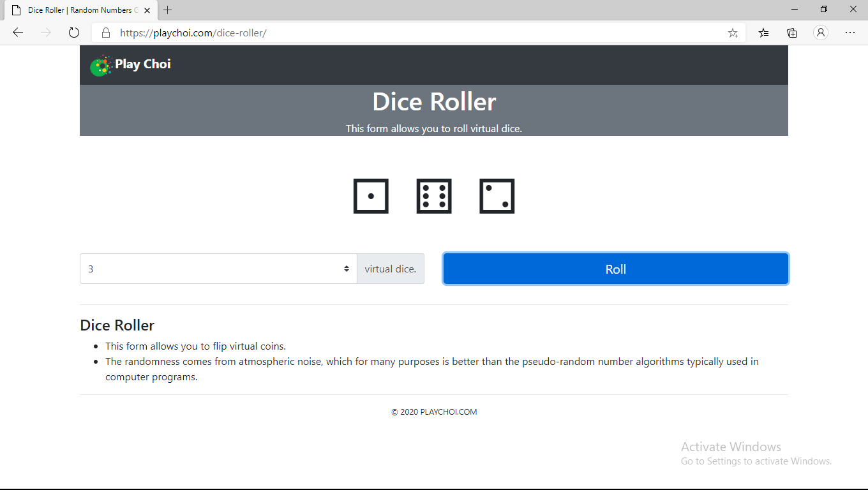Click the padlock icon in the address bar
The image size is (868, 490).
point(106,33)
